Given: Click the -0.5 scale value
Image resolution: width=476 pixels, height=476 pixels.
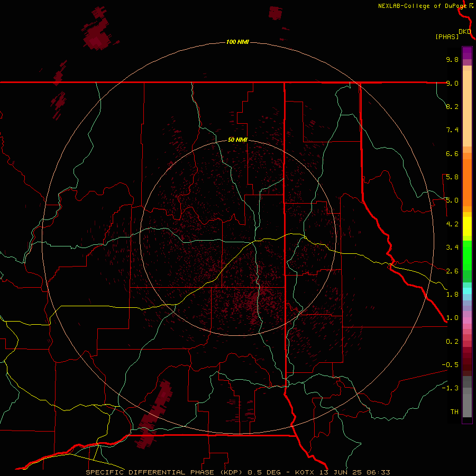Looking at the screenshot, I should pos(450,365).
